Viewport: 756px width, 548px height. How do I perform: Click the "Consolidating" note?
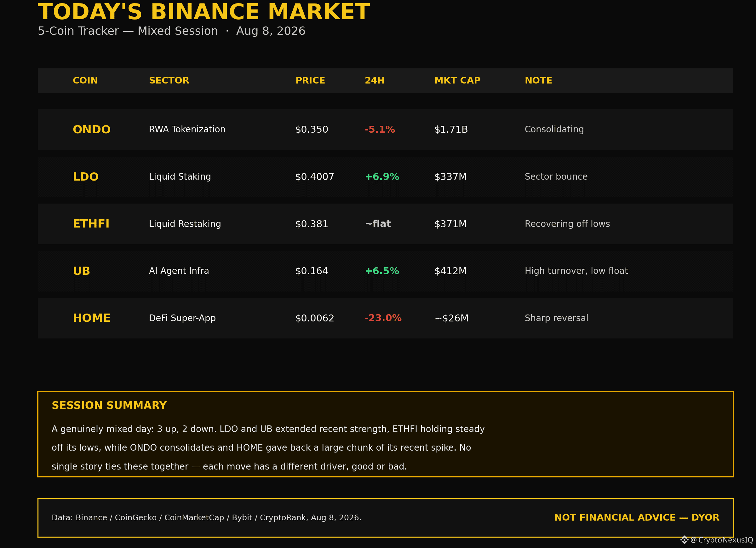554,130
